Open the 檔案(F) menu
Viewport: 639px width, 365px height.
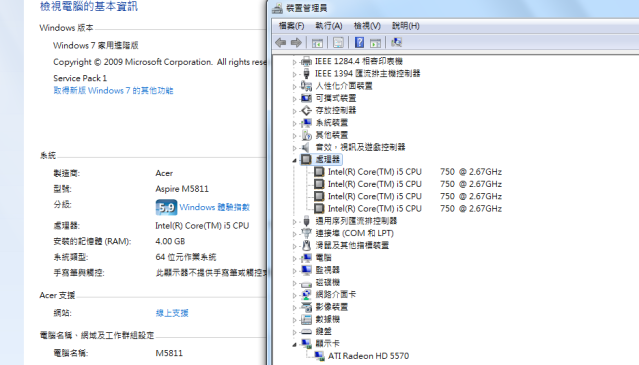coord(291,26)
